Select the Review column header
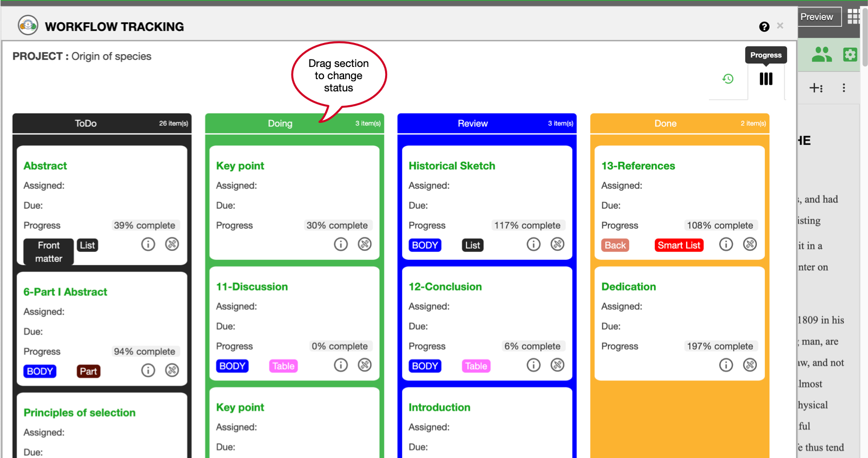The height and width of the screenshot is (458, 868). (x=472, y=123)
